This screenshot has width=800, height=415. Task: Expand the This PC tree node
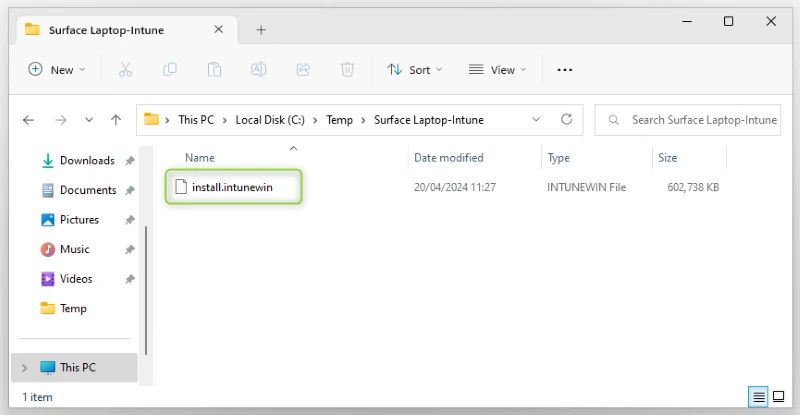click(x=24, y=368)
